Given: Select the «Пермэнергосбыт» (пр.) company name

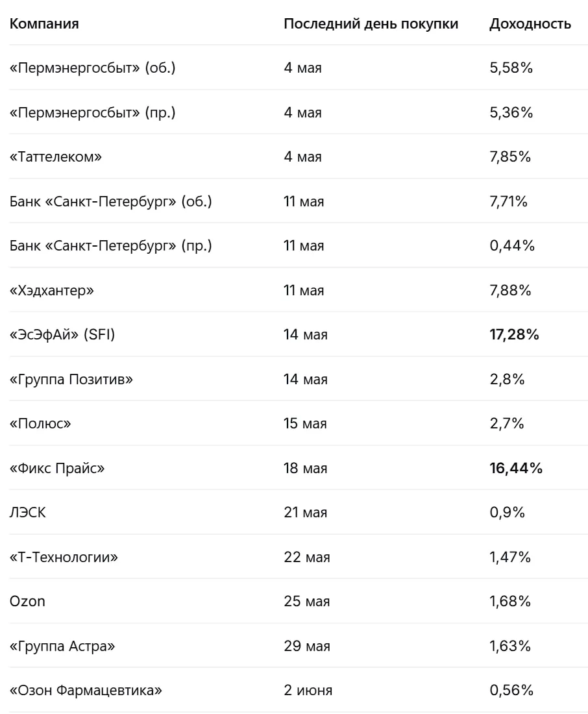Looking at the screenshot, I should pyautogui.click(x=92, y=112).
